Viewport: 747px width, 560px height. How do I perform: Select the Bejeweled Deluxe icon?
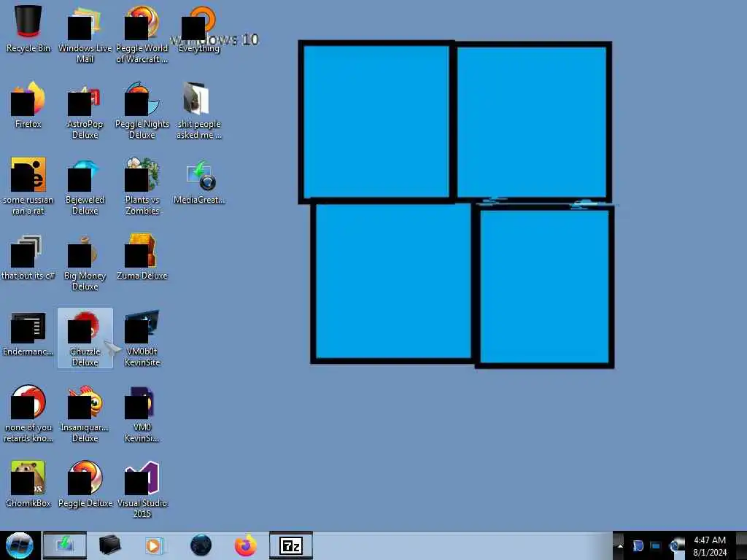[x=85, y=186]
